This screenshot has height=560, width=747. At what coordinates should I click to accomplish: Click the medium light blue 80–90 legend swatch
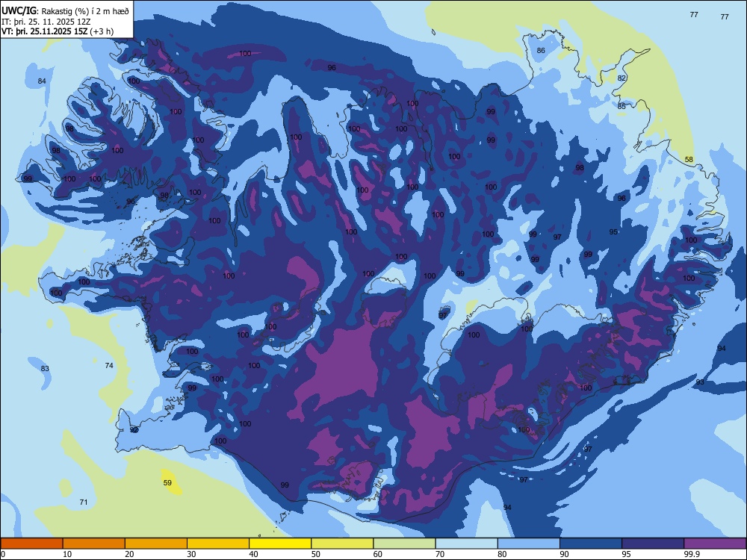(529, 544)
